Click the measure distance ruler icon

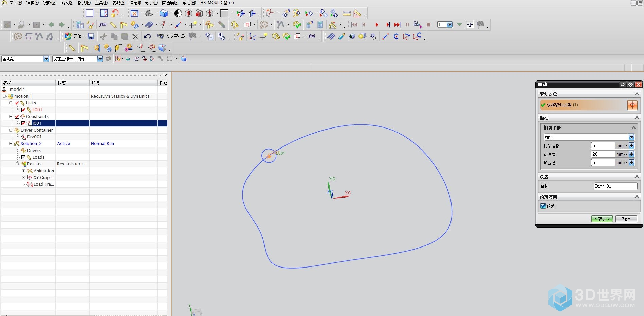[347, 14]
